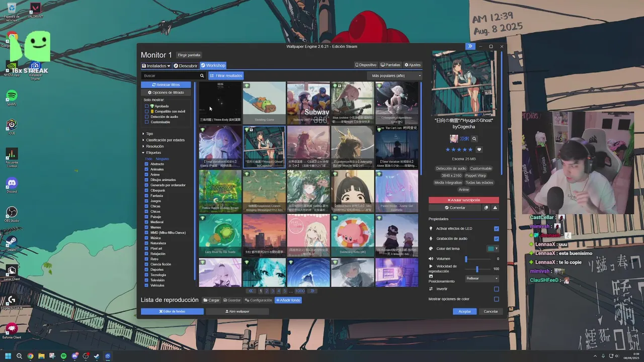644x362 pixels.
Task: Click the Aceptar button
Action: [x=465, y=311]
